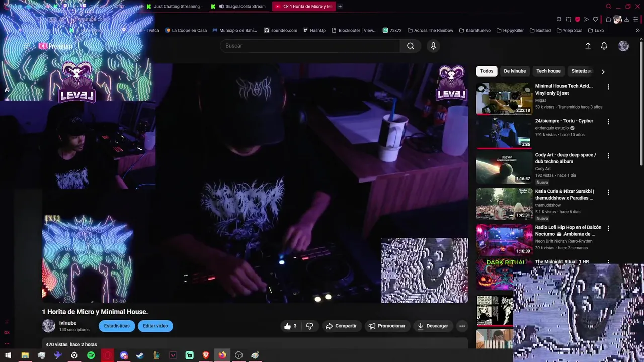
Task: Click the Editar video button
Action: coord(155,326)
